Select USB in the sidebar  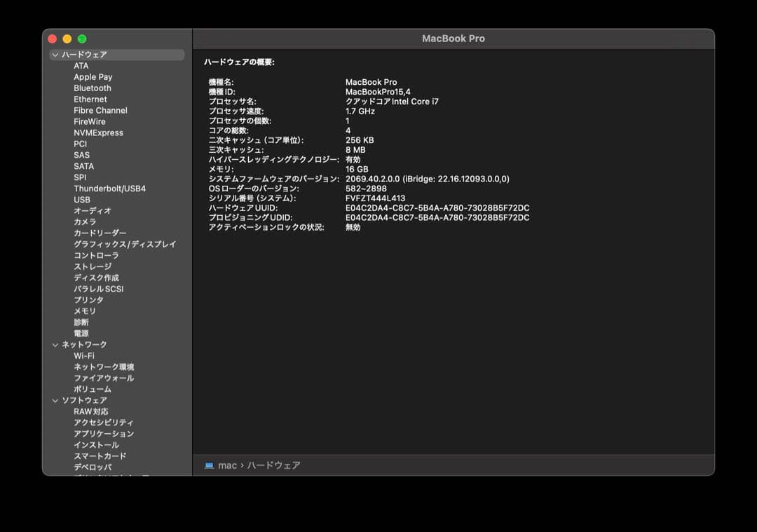click(81, 199)
